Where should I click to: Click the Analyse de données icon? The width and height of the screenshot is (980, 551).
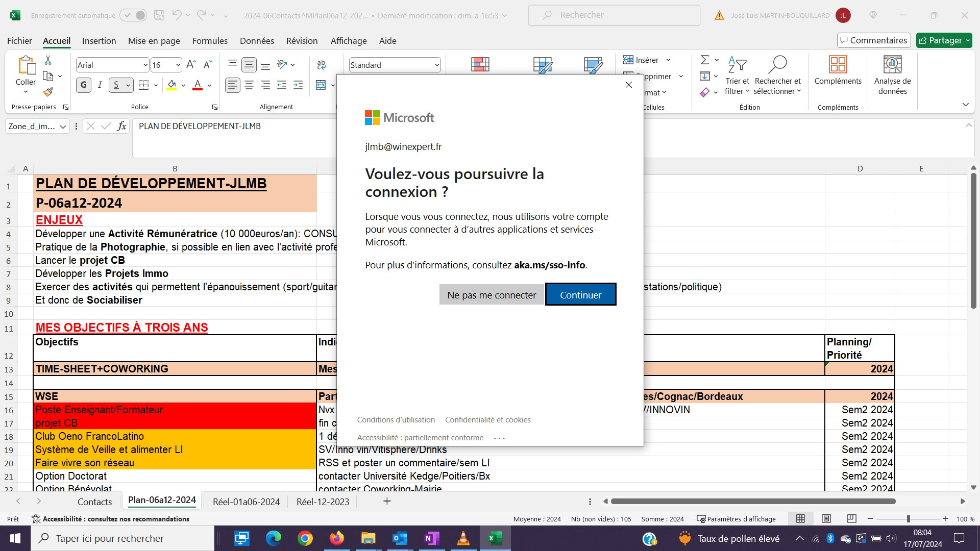pyautogui.click(x=892, y=65)
